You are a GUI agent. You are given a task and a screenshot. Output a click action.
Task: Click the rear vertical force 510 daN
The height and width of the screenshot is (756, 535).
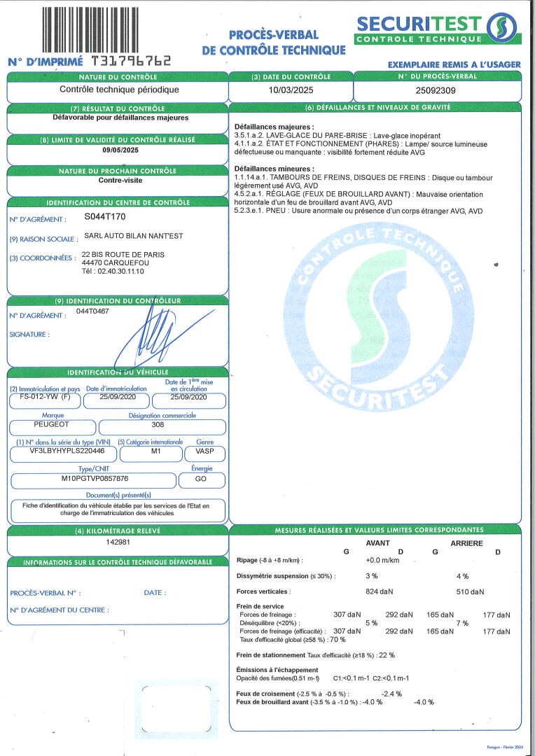coord(470,591)
